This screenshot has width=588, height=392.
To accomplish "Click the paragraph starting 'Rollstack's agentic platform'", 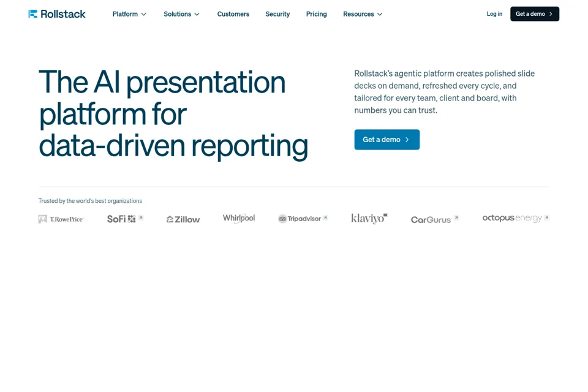I will click(x=445, y=92).
